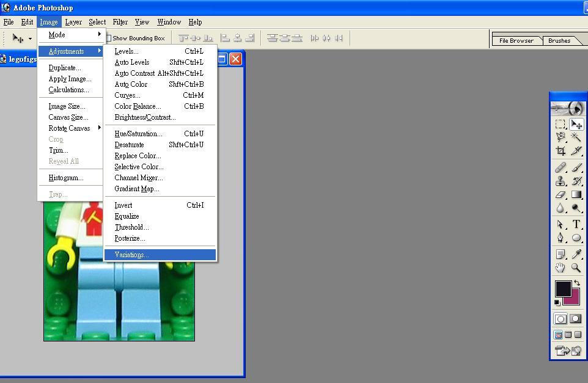Select the Zoom tool

[x=576, y=268]
